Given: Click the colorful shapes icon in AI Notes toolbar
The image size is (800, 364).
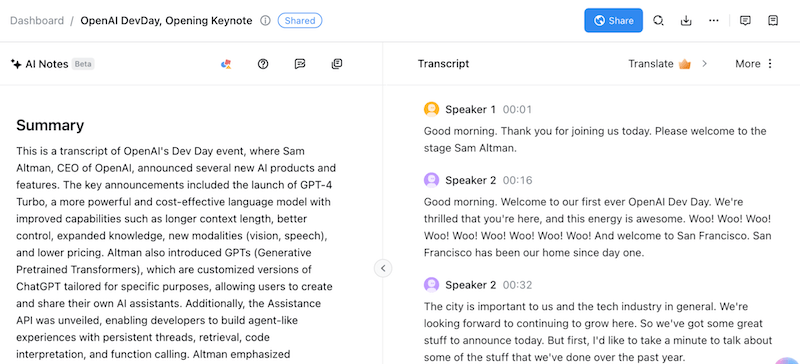Looking at the screenshot, I should click(226, 64).
